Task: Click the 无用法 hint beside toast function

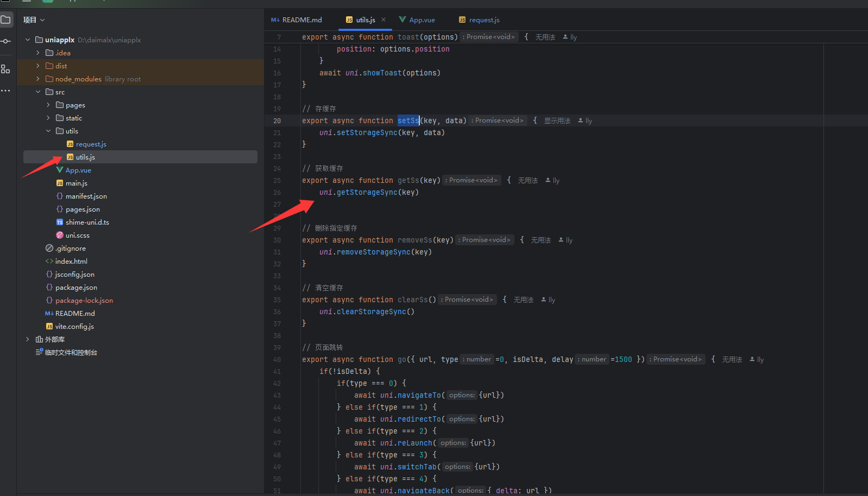Action: tap(545, 37)
